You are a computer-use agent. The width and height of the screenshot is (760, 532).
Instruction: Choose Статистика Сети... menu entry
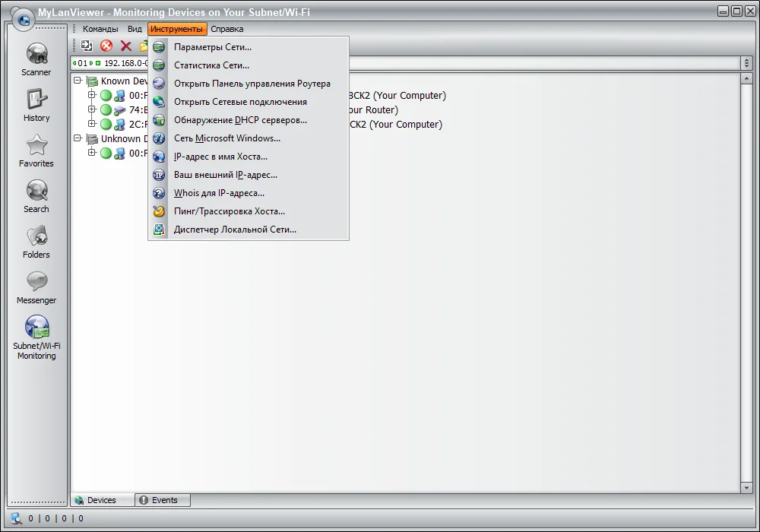[249, 65]
